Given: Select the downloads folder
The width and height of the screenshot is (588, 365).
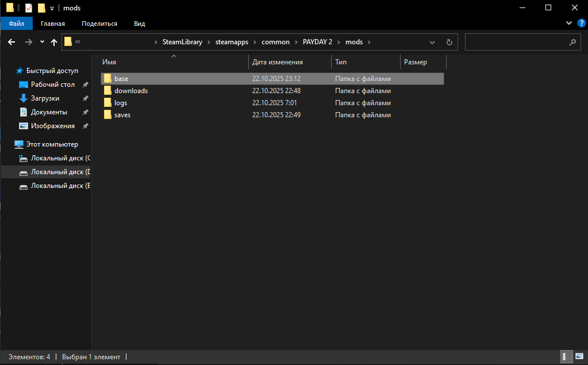Looking at the screenshot, I should [x=131, y=91].
